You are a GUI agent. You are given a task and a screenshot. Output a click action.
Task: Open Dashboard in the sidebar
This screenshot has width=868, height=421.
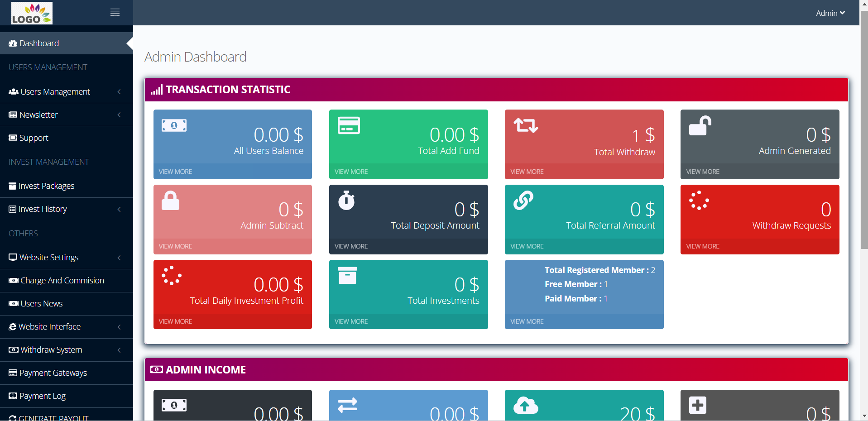click(x=67, y=43)
